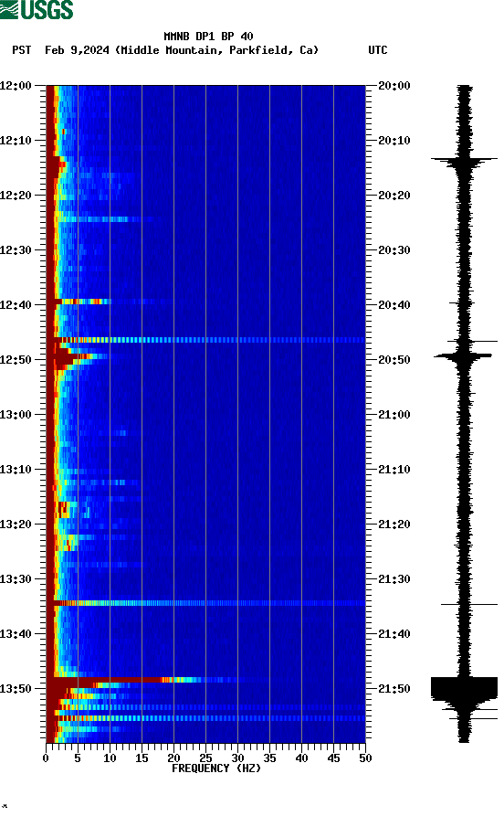The width and height of the screenshot is (504, 816).
Task: Click the 5 Hz frequency axis label
Action: coord(78,758)
